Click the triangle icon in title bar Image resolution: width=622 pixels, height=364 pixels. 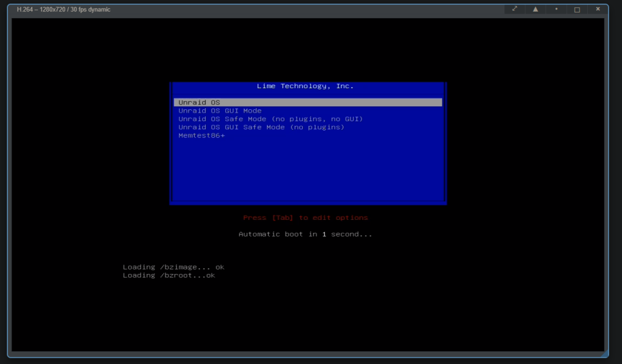point(536,9)
